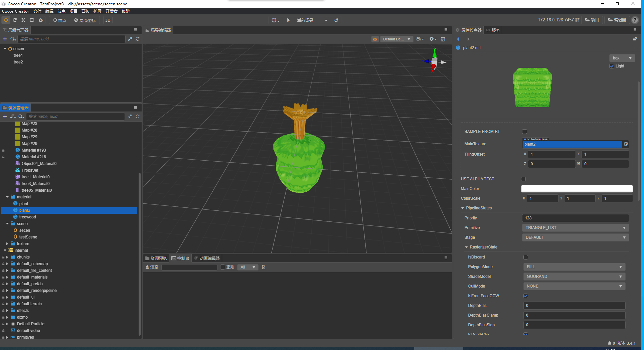
Task: Refresh the preview with the reload icon
Action: (x=336, y=20)
